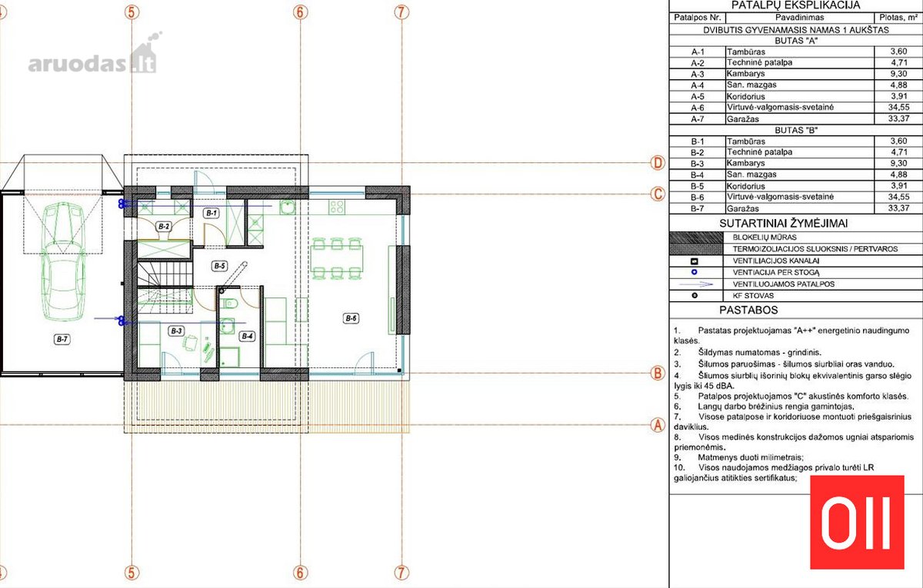
Task: Click the 'SUTARTINIAI ŽYMĖJIMAI' legend heading
Action: tap(784, 223)
